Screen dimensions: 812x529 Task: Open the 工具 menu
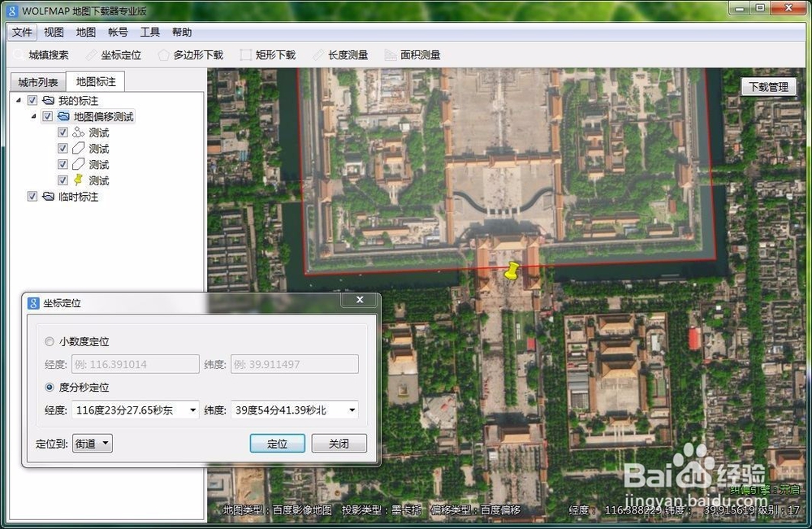(149, 32)
